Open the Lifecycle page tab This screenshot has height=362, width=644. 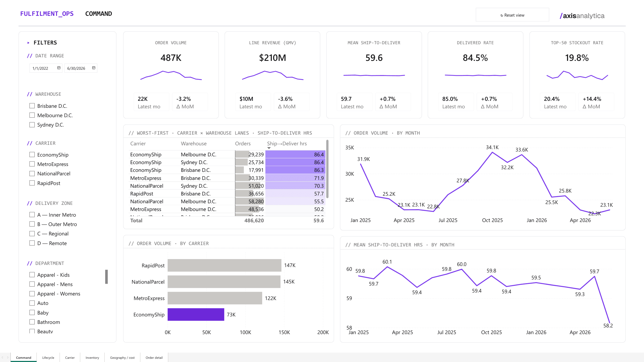tap(48, 357)
